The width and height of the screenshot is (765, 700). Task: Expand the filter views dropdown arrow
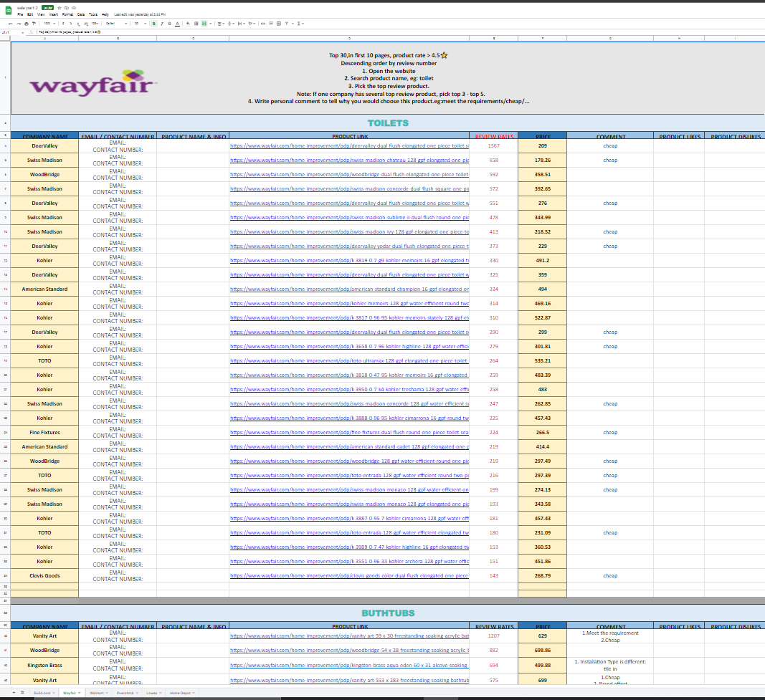click(x=293, y=24)
